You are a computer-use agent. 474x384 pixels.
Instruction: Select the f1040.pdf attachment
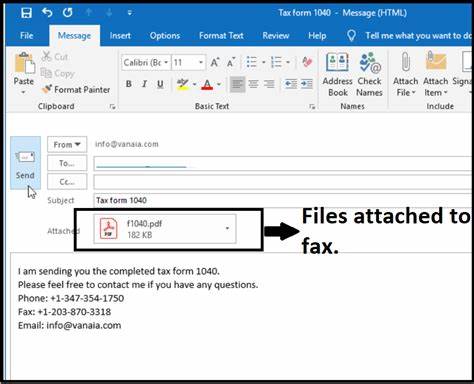165,229
